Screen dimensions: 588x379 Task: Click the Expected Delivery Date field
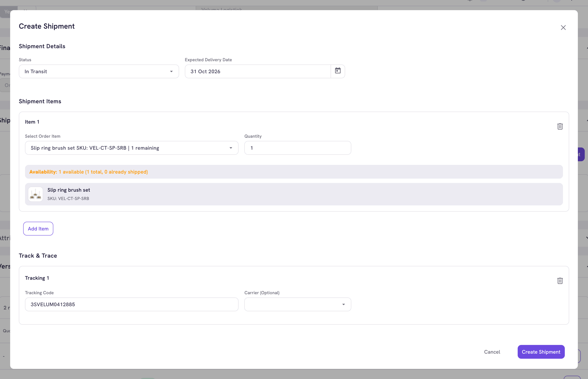click(x=258, y=71)
